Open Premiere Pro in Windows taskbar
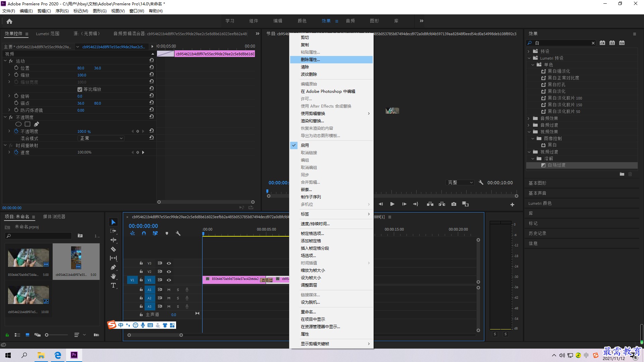Screen dimensions: 644x362 pos(74,355)
